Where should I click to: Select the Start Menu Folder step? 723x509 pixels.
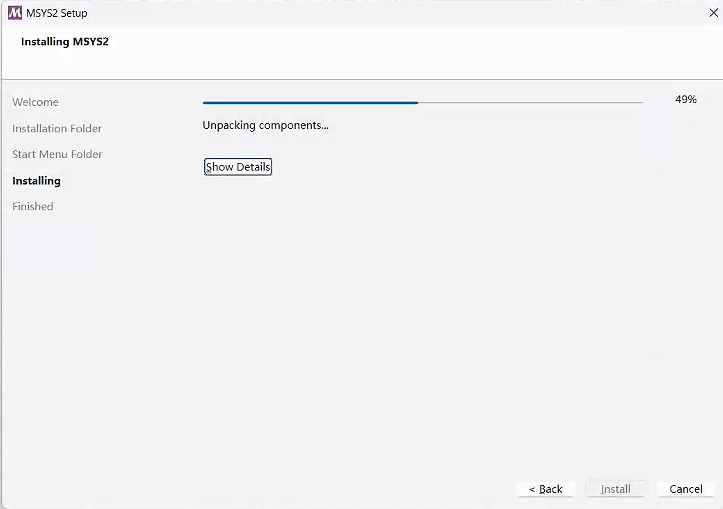57,154
